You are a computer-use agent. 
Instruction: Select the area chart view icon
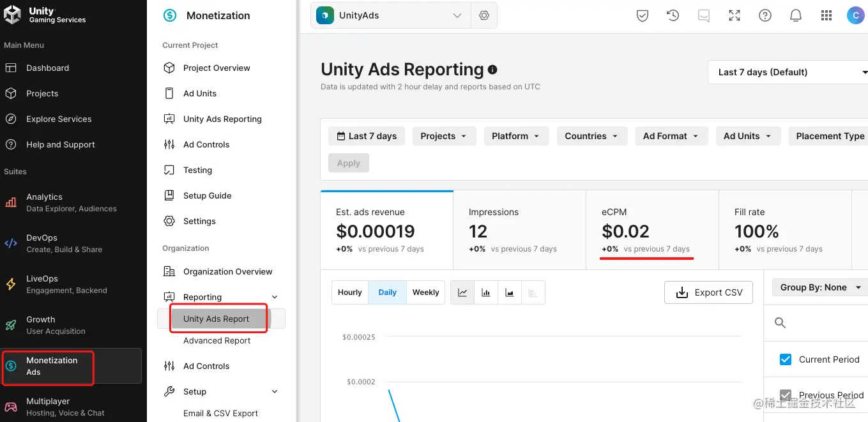pyautogui.click(x=509, y=292)
